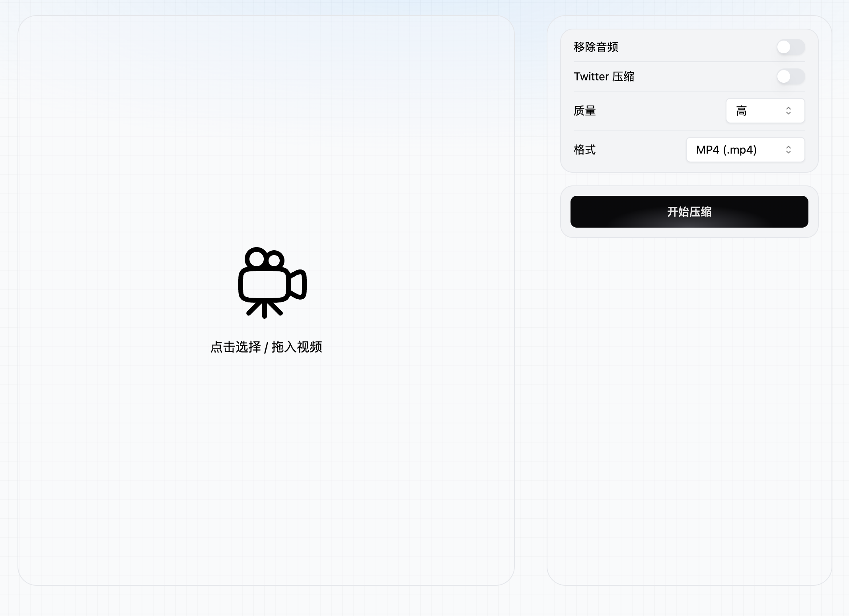
Task: Enable the Twitter 压缩 switch
Action: (791, 76)
